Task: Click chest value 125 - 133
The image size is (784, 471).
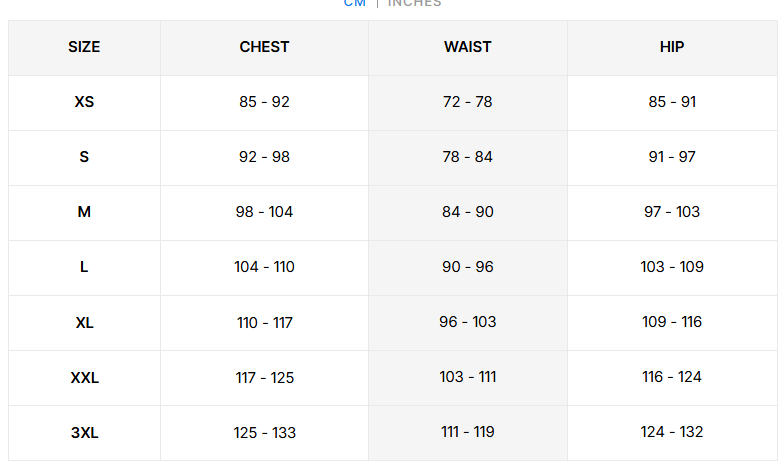Action: [x=264, y=432]
